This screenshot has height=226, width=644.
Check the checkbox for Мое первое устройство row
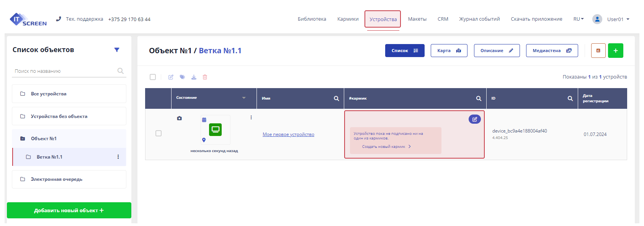coord(159,133)
